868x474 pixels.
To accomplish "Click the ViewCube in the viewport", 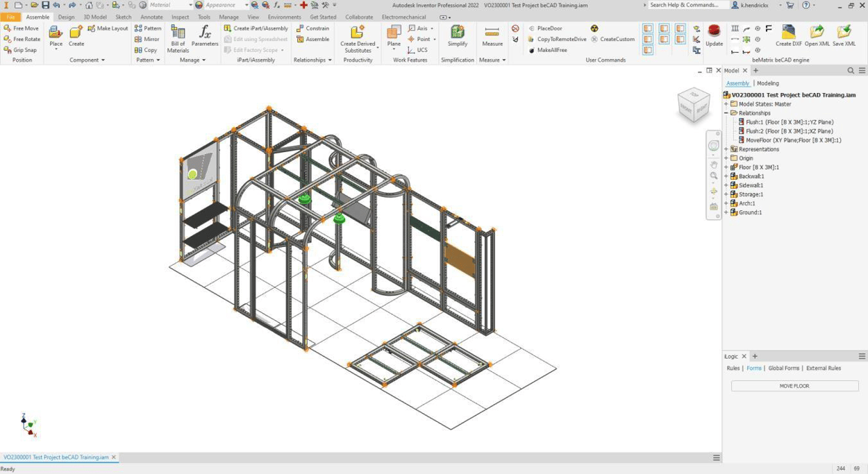I will click(x=693, y=105).
